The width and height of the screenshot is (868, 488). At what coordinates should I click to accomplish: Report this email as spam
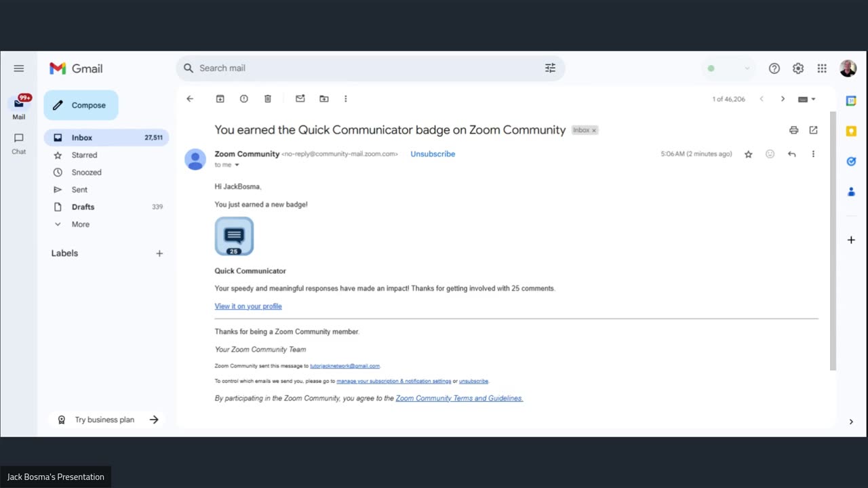click(x=244, y=99)
